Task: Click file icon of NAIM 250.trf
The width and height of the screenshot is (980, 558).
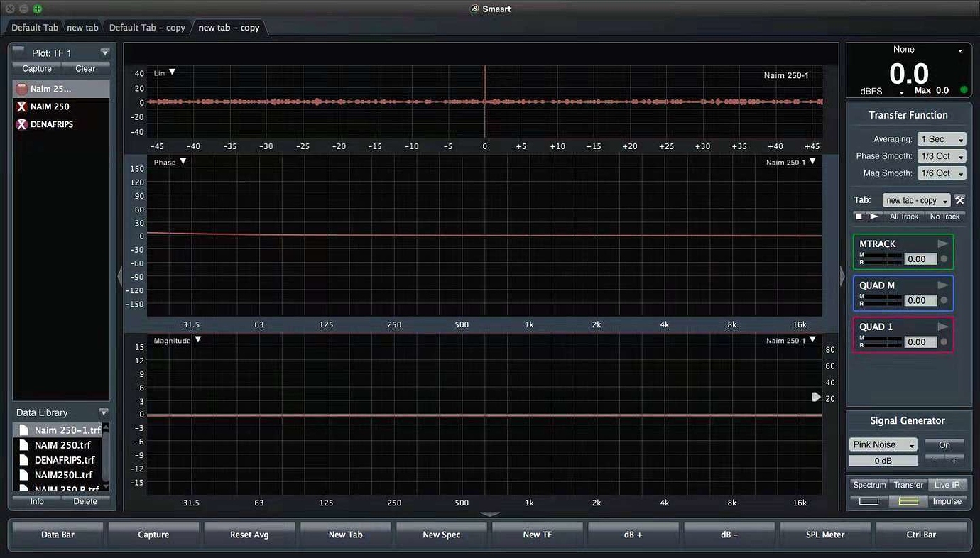Action: 23,445
